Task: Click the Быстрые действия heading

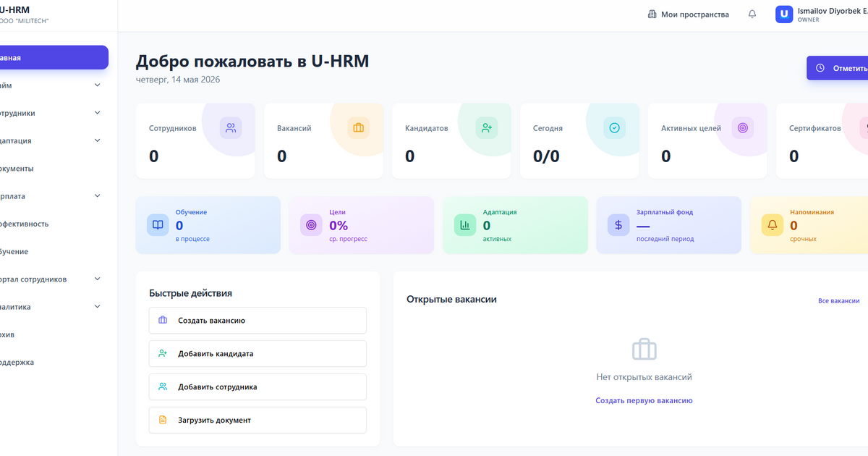Action: (191, 293)
